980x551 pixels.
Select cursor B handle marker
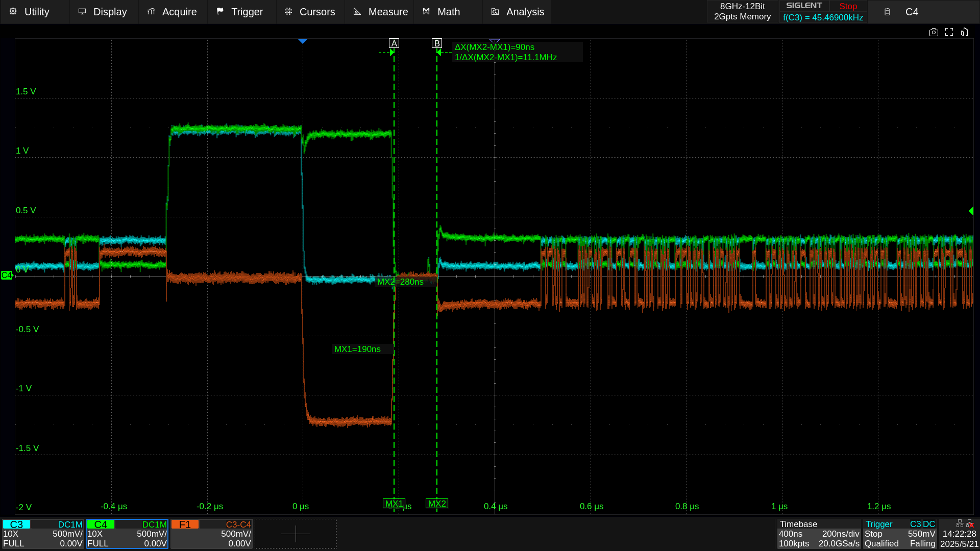point(436,43)
